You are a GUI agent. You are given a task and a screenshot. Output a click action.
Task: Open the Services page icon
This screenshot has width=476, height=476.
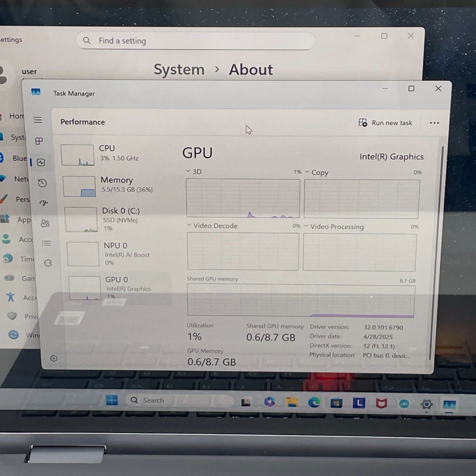(48, 263)
